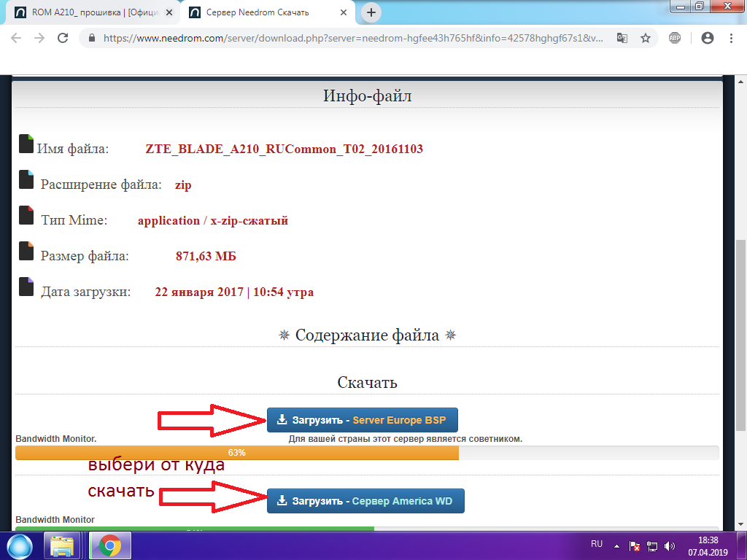Download from Server Europe BSP
Screen dimensions: 747x560
click(x=362, y=420)
